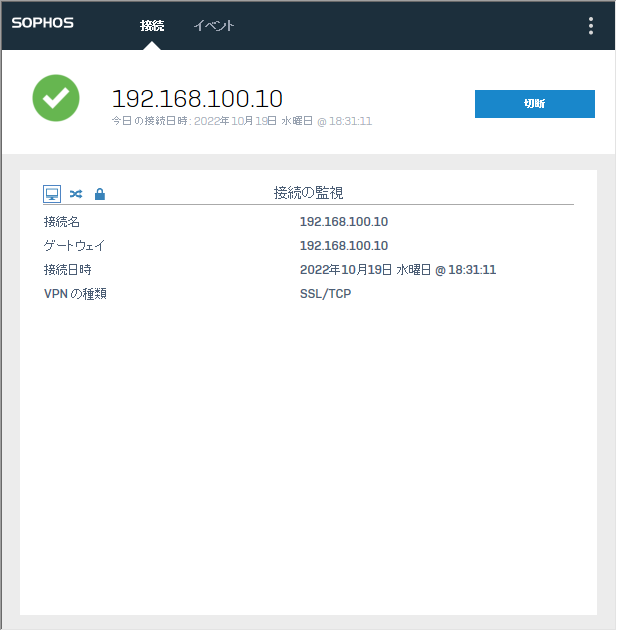The width and height of the screenshot is (617, 631).
Task: Open the three-dot options menu
Action: click(x=591, y=26)
